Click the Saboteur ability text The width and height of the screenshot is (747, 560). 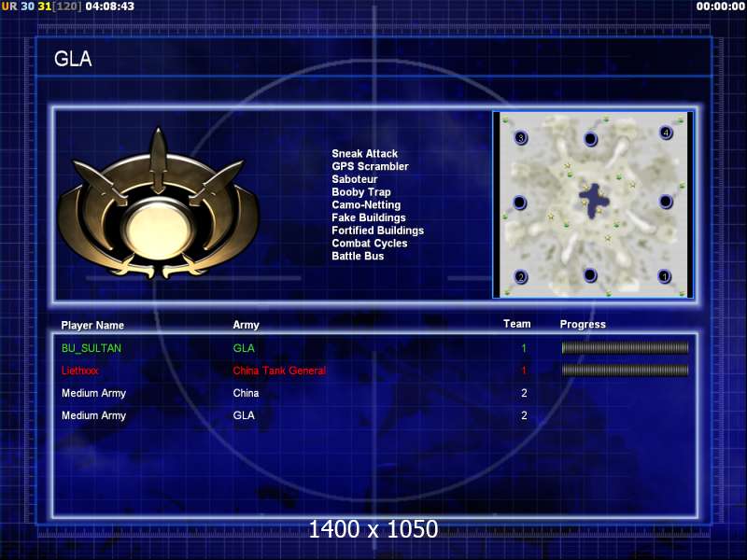(x=355, y=179)
